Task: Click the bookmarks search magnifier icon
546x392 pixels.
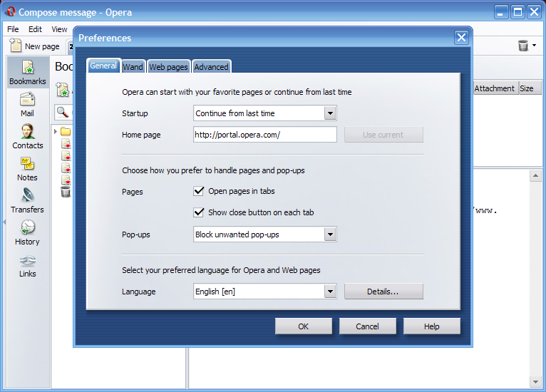Action: coord(62,112)
